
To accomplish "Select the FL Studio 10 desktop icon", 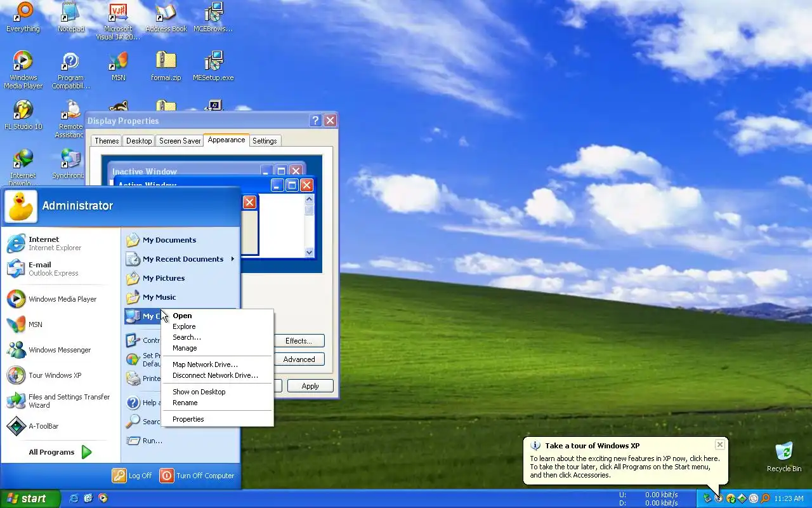I will tap(23, 115).
